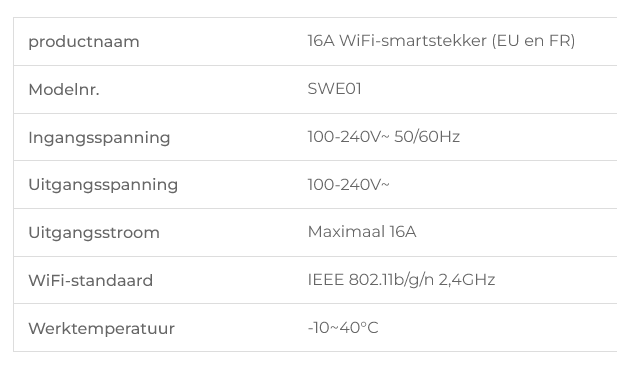Viewport: 617px width, 387px height.
Task: Click the Ingangsspanning row label
Action: [x=99, y=138]
